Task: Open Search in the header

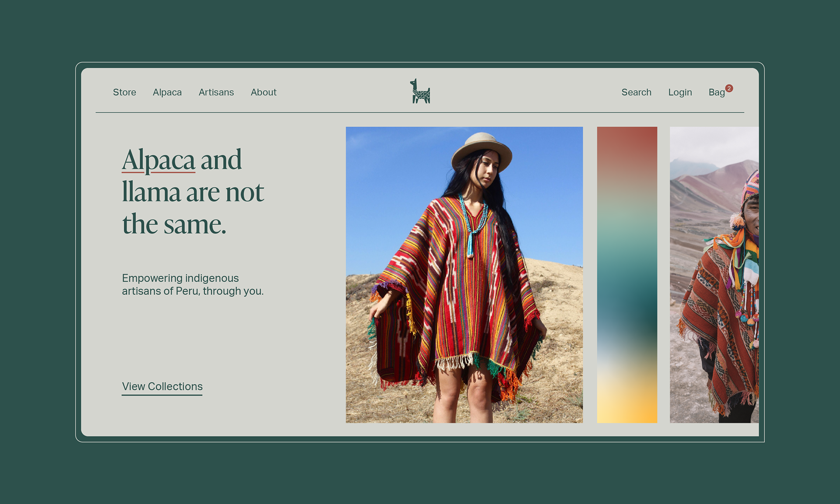Action: point(636,92)
